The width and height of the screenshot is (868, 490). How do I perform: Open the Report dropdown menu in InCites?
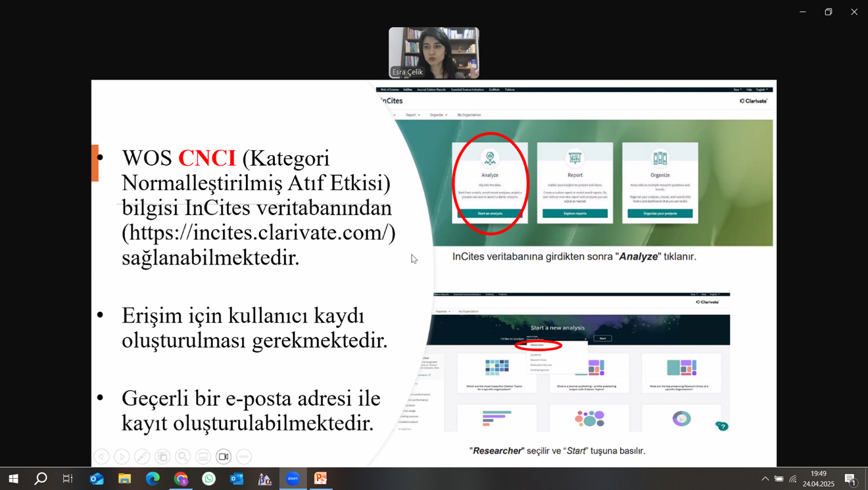tap(412, 115)
